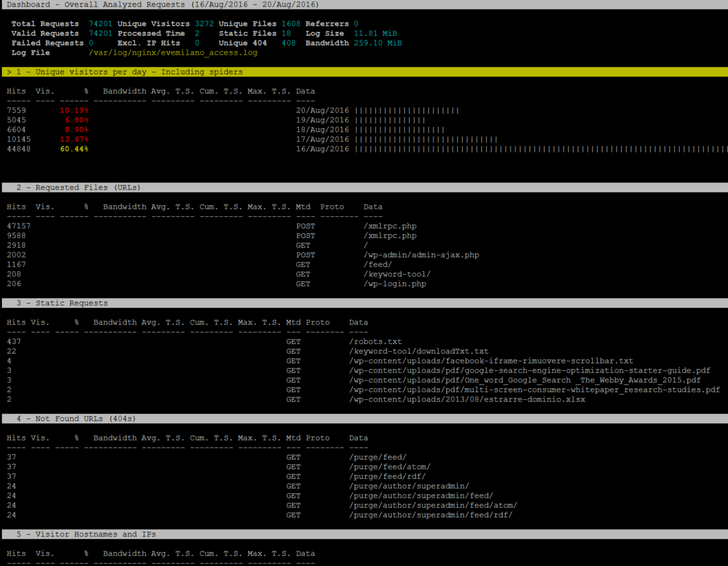Screen dimensions: 728x566
Task: Click the Processed Time label
Action: (x=151, y=34)
